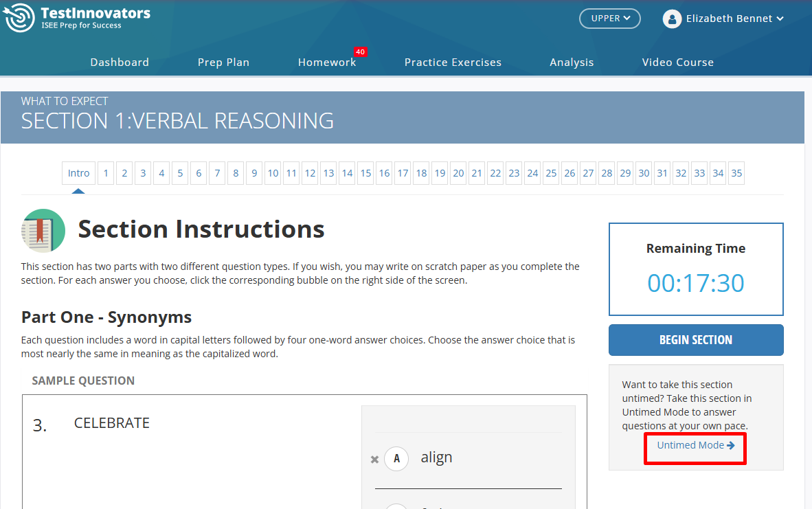Jump to question 17
The image size is (812, 509).
(403, 173)
